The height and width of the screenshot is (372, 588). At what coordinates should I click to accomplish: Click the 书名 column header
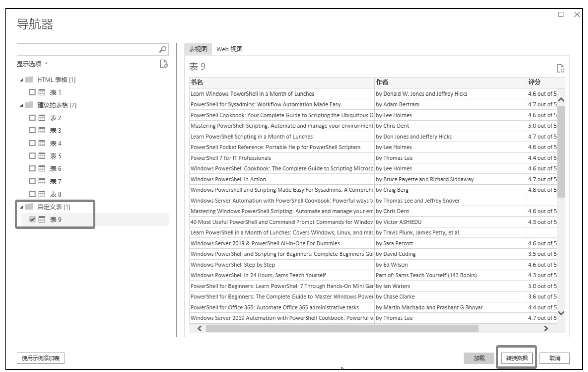pos(282,82)
